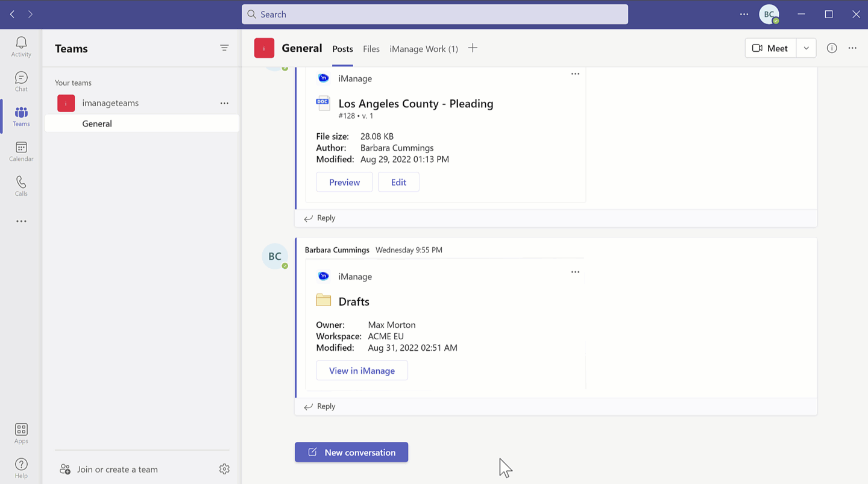Switch to the Files tab
This screenshot has height=484, width=868.
pos(371,49)
